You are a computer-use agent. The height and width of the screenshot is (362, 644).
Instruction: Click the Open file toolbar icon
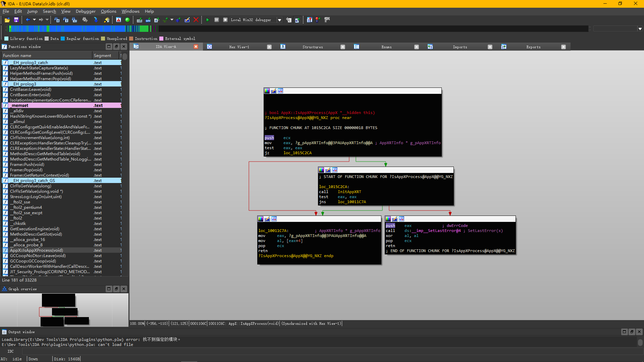pos(7,20)
